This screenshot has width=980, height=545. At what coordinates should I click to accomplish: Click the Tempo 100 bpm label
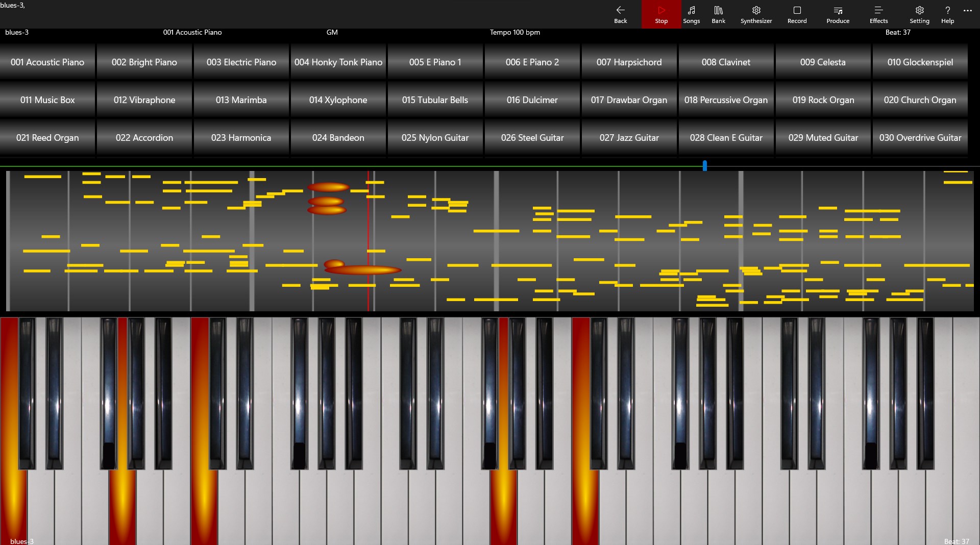tap(514, 32)
